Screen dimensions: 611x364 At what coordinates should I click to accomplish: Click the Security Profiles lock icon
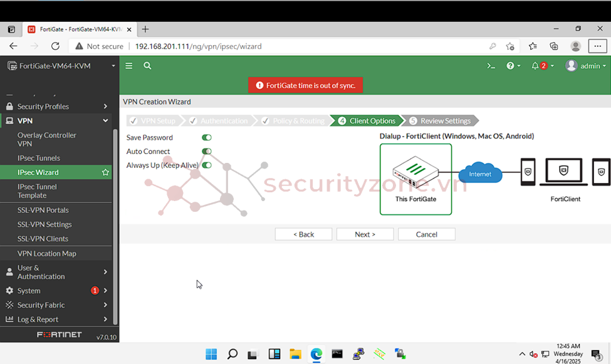coord(9,107)
